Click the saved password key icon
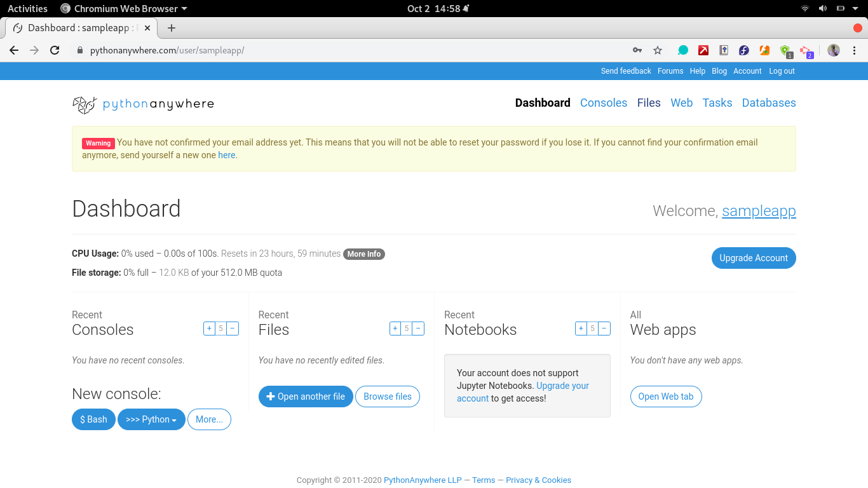Image resolution: width=868 pixels, height=488 pixels. [x=637, y=50]
